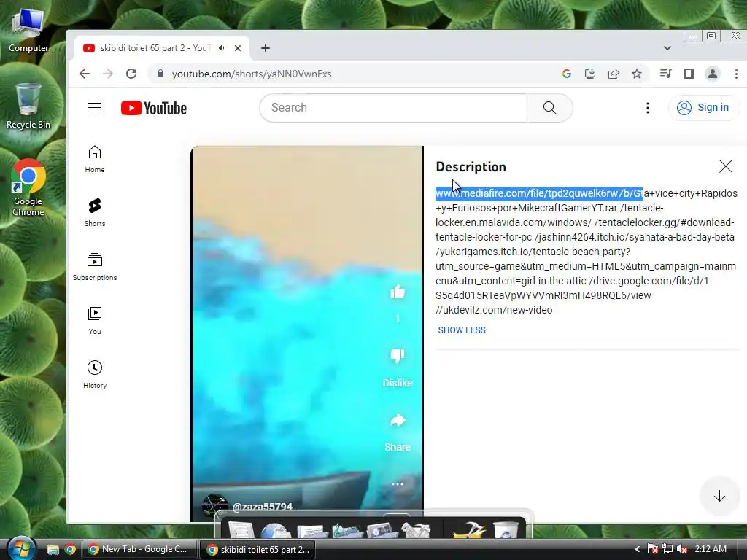The image size is (747, 560).
Task: Open YouTube settings three-dot menu
Action: tap(648, 108)
